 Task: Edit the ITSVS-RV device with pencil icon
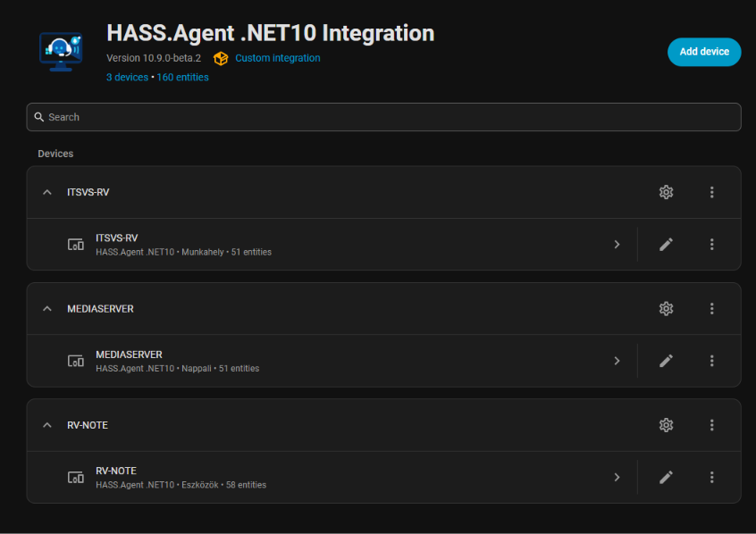pyautogui.click(x=666, y=245)
